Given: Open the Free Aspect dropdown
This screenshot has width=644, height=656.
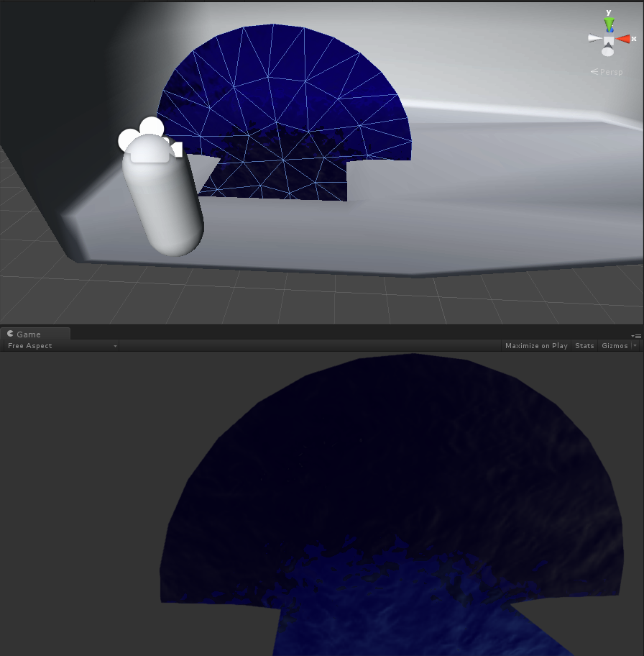Looking at the screenshot, I should (62, 345).
